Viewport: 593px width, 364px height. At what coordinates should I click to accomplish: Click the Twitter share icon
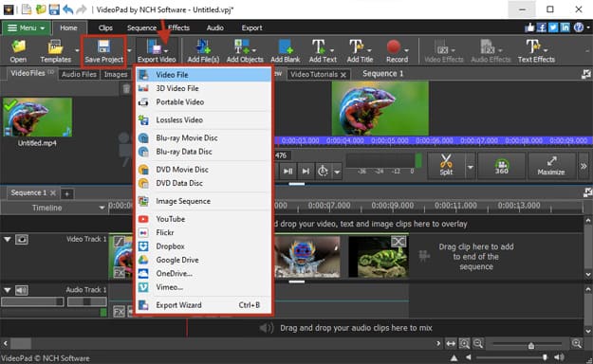[x=553, y=27]
